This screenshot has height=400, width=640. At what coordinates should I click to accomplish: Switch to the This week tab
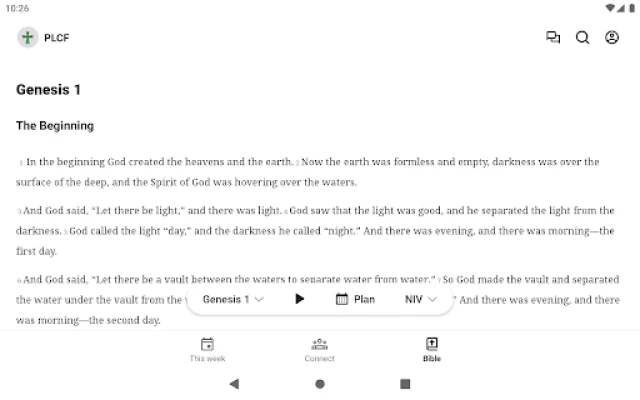click(207, 350)
